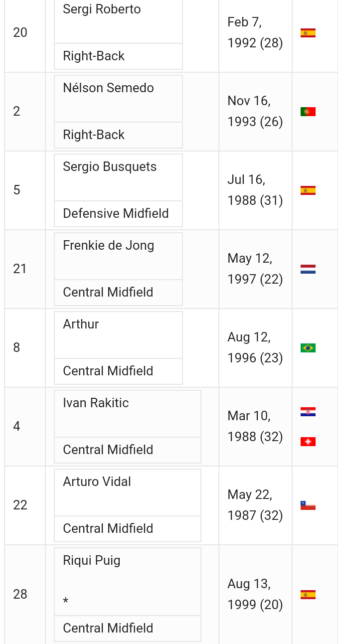Click birth date Aug 13, 1999
338x644 pixels.
tap(255, 594)
